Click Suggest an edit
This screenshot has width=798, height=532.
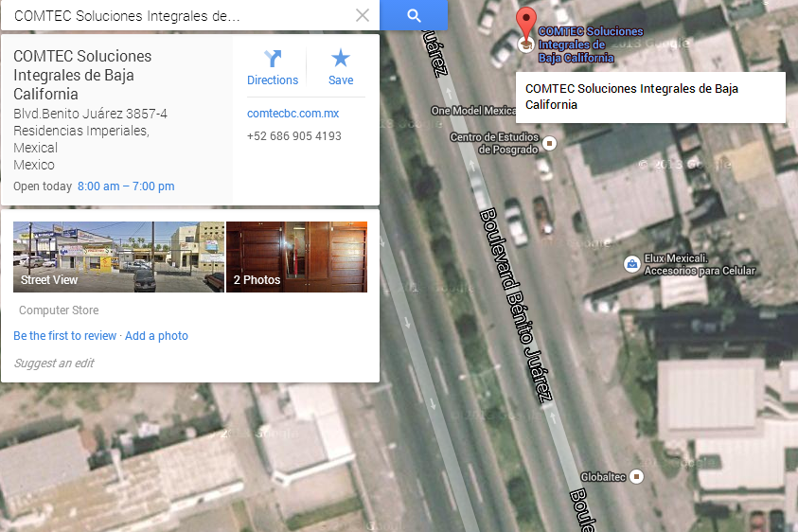54,363
